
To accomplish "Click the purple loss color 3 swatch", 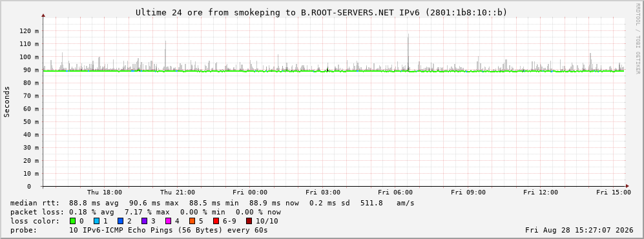I will (144, 221).
